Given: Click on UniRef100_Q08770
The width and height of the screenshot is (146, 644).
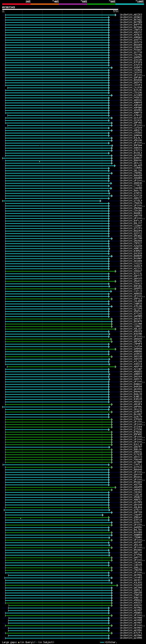Looking at the screenshot, I should (131, 40).
